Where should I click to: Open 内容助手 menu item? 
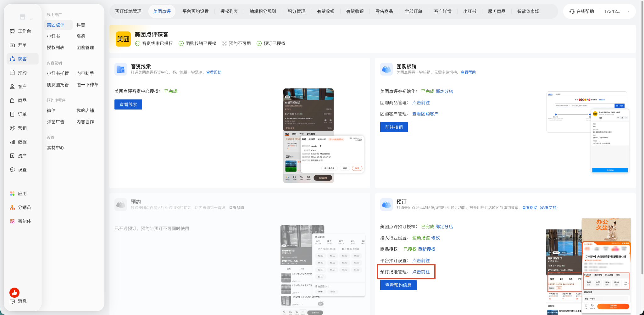coord(85,73)
